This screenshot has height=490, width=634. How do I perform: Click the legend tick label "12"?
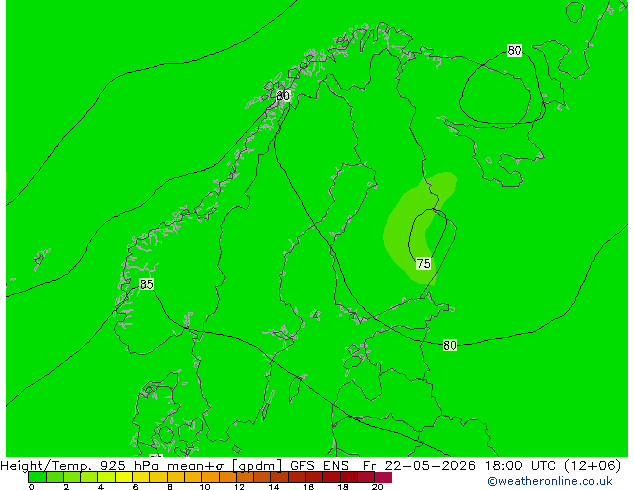239,487
